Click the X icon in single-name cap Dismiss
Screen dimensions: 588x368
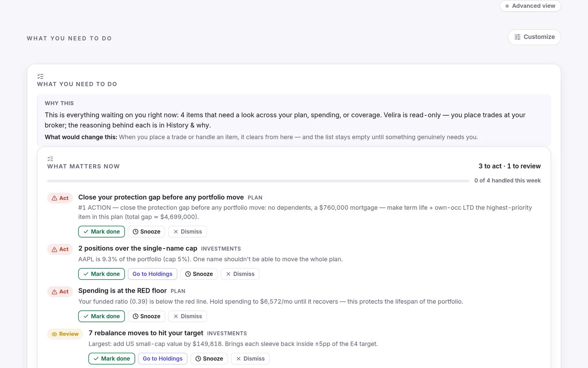tap(228, 274)
